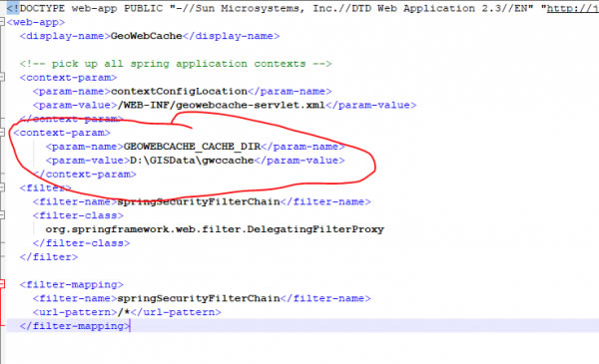Open the http:// DTD link in DOCTYPE
Image resolution: width=599 pixels, height=364 pixels.
(573, 8)
